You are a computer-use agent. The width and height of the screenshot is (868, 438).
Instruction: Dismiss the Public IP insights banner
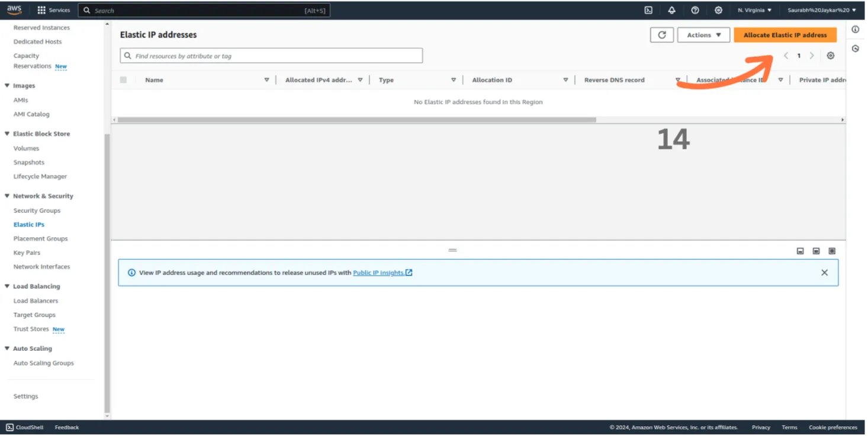[824, 273]
